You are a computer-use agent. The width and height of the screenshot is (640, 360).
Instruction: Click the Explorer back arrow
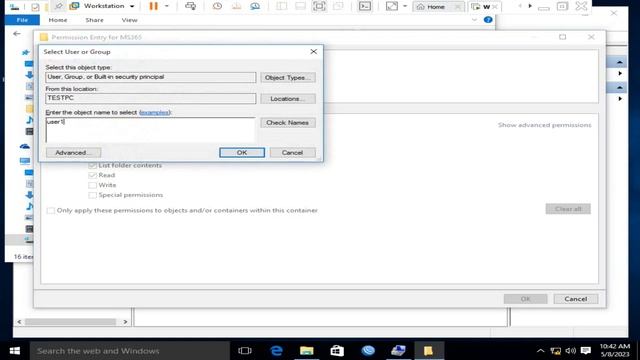17,33
